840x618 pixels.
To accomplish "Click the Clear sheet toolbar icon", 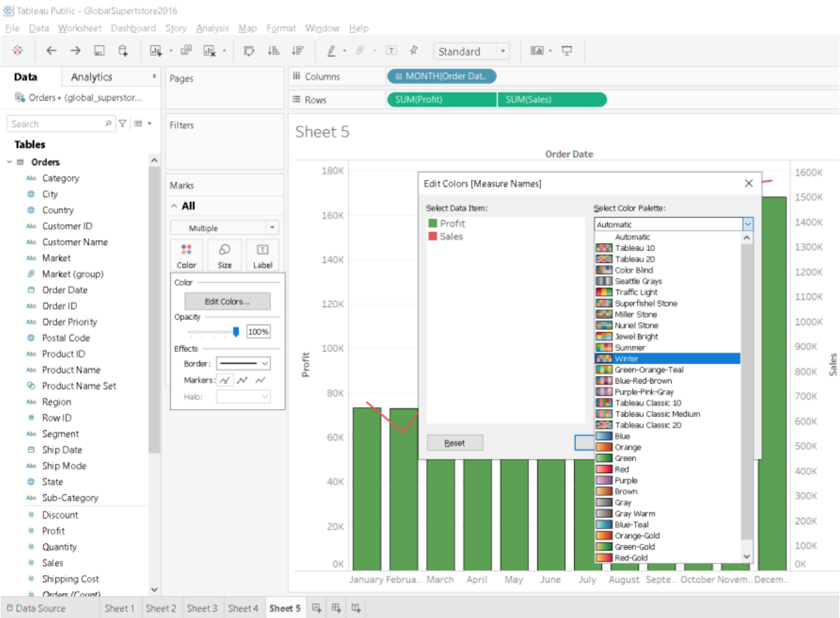I will (x=210, y=50).
